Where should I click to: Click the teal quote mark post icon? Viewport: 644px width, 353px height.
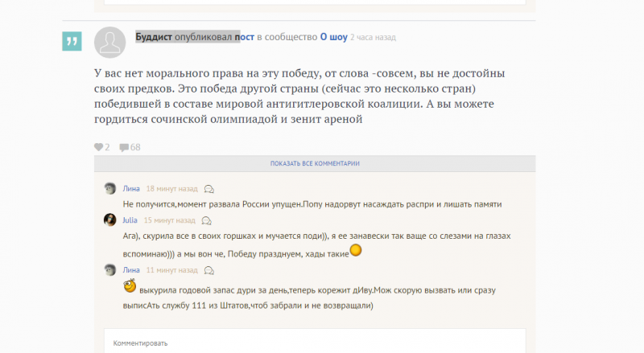tap(72, 41)
